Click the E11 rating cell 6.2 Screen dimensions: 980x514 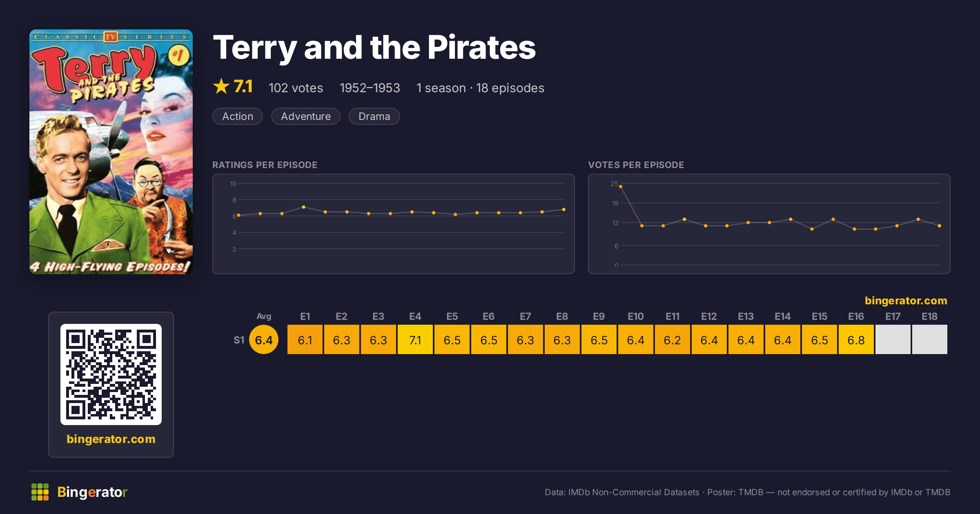[673, 339]
